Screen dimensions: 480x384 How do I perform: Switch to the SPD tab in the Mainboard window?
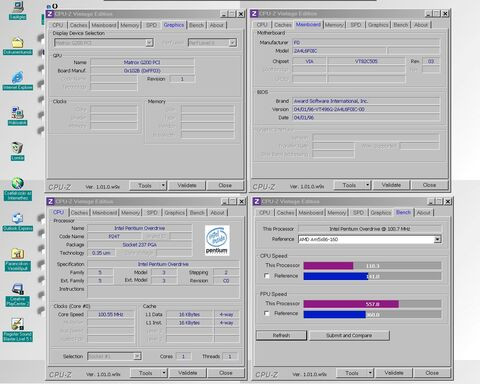pyautogui.click(x=356, y=25)
